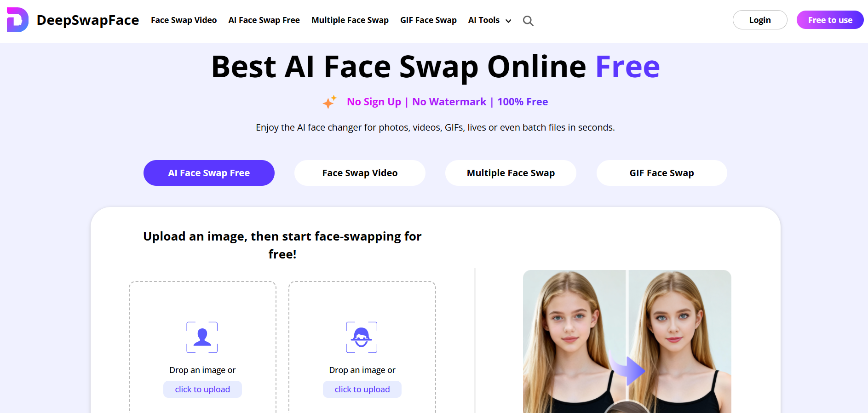This screenshot has width=868, height=413.
Task: Open search with magnifying glass icon
Action: click(528, 21)
